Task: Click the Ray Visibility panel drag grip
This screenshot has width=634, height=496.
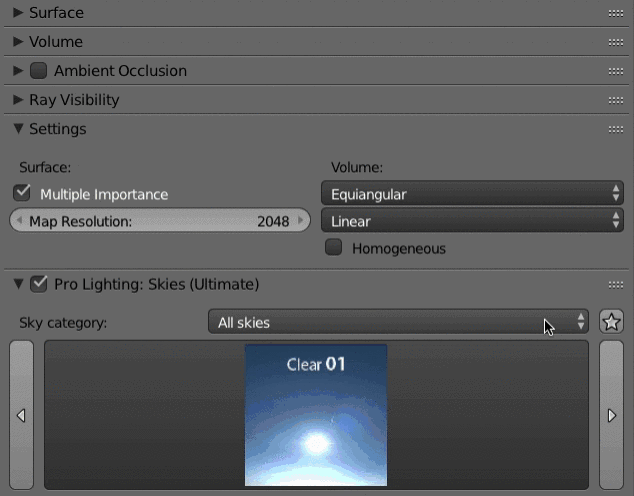Action: click(615, 101)
